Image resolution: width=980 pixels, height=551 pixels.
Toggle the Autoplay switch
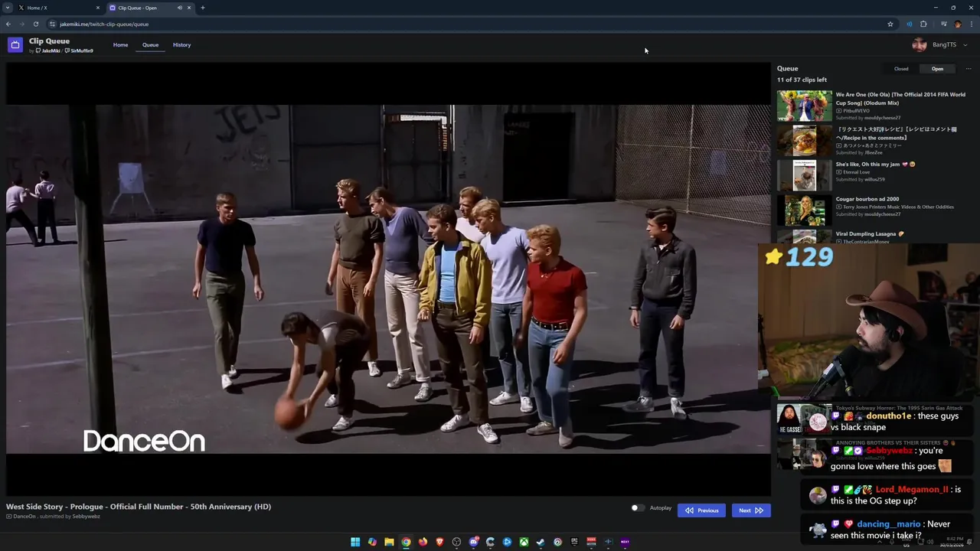pyautogui.click(x=637, y=508)
